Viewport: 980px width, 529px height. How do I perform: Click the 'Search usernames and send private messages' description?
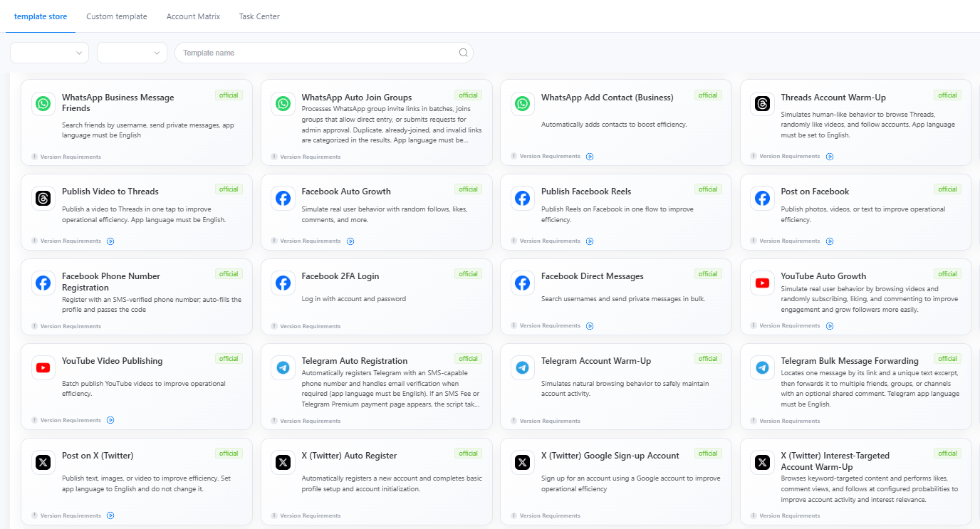coord(623,299)
